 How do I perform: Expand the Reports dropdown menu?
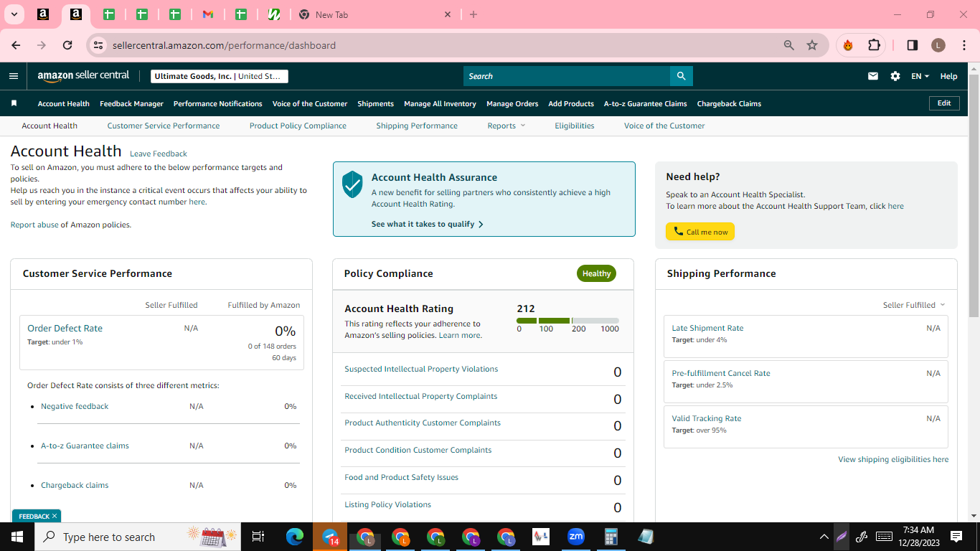507,126
